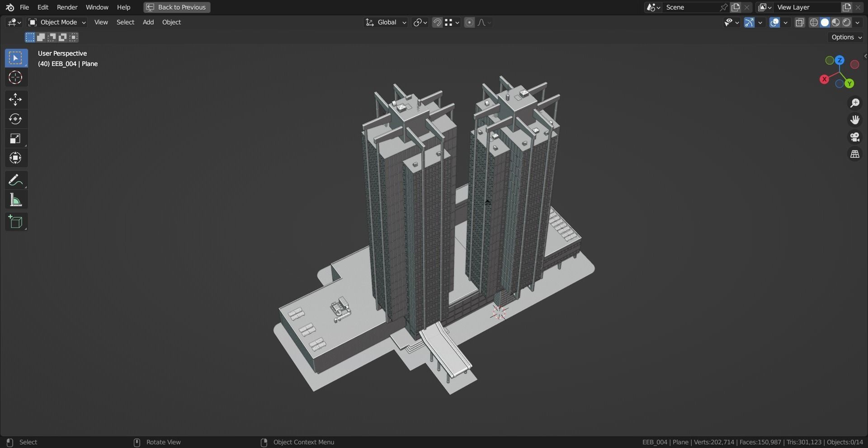The height and width of the screenshot is (448, 868).
Task: Open the Help menu
Action: point(123,7)
